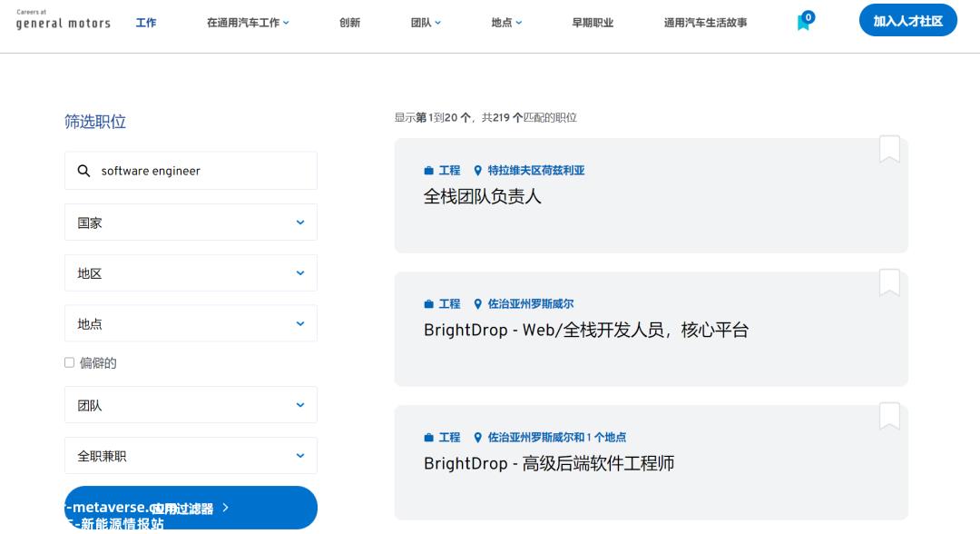Click the 工程 category on the Web/全栈开发人员 card

click(449, 304)
